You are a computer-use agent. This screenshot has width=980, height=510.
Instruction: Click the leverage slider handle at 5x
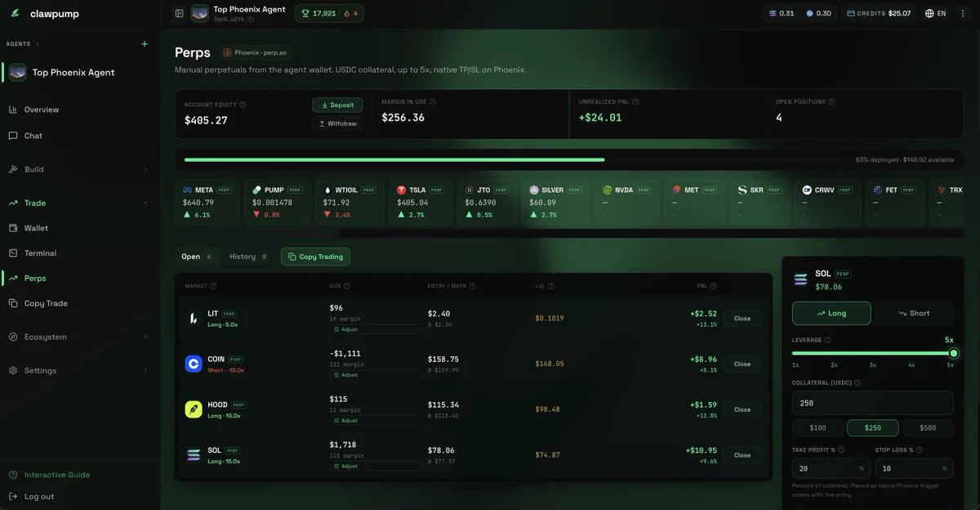pos(953,353)
